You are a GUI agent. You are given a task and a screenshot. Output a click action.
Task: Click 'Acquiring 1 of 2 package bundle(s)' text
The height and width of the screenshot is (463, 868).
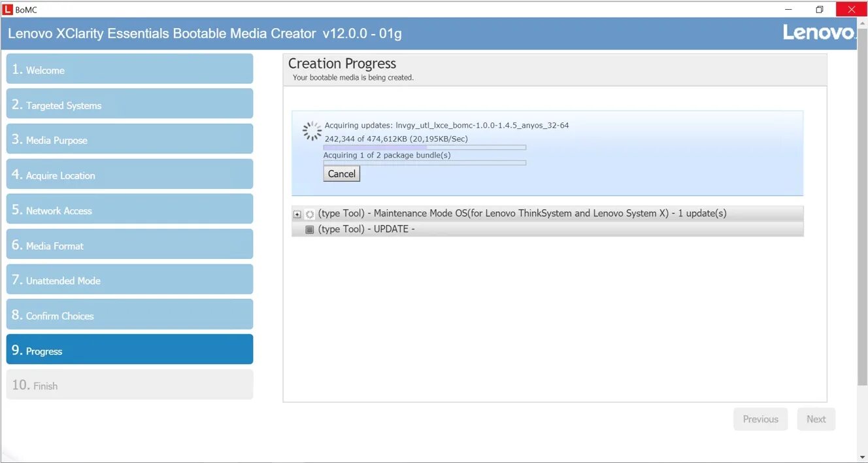tap(387, 155)
